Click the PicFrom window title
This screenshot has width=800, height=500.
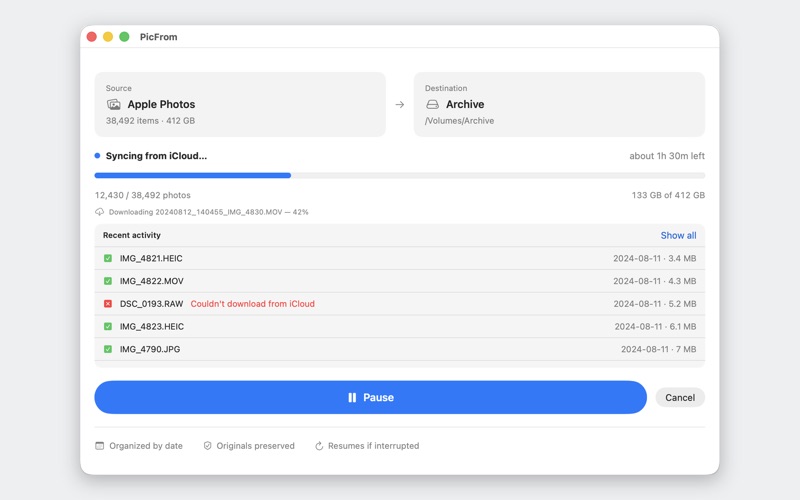pos(159,37)
